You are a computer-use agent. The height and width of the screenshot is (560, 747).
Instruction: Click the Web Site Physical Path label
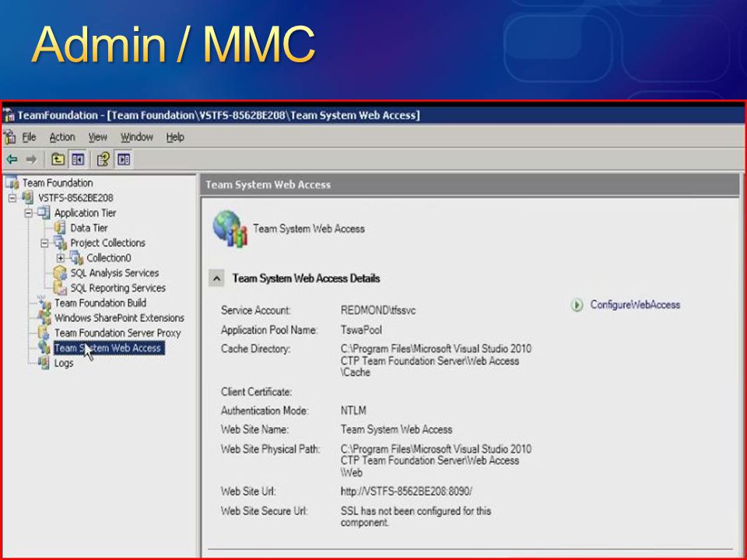tap(271, 449)
